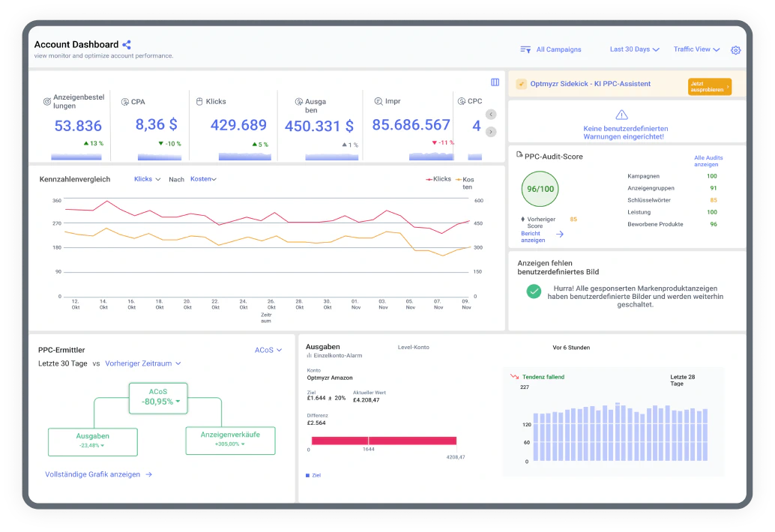Select the Klicks metric card
Screen dimensions: 775x532
[233, 124]
